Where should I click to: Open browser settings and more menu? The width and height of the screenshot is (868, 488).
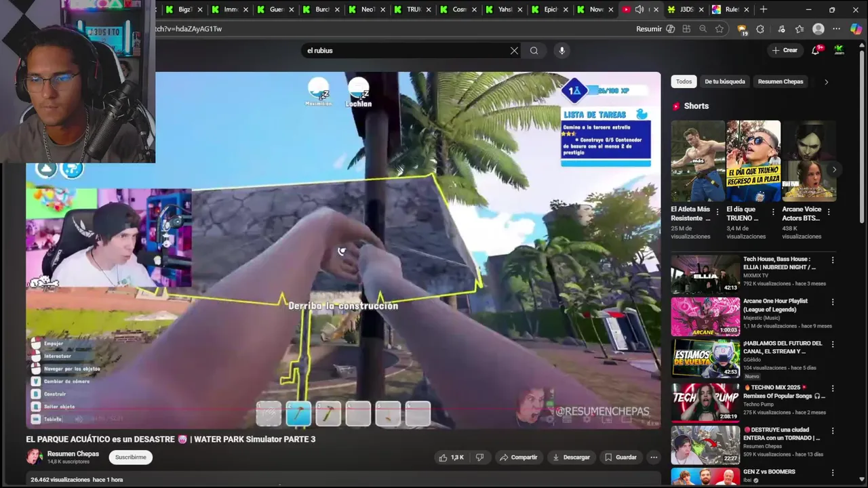(837, 29)
